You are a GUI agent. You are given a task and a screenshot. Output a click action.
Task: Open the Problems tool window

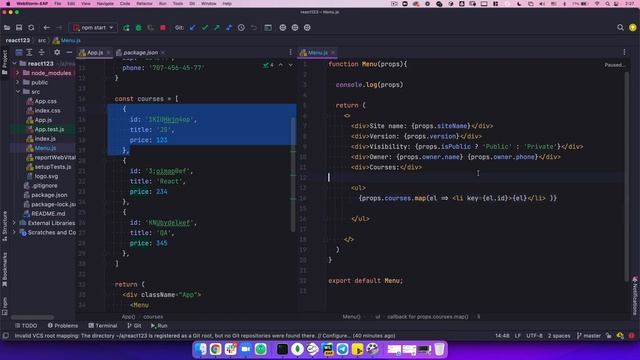(x=63, y=326)
